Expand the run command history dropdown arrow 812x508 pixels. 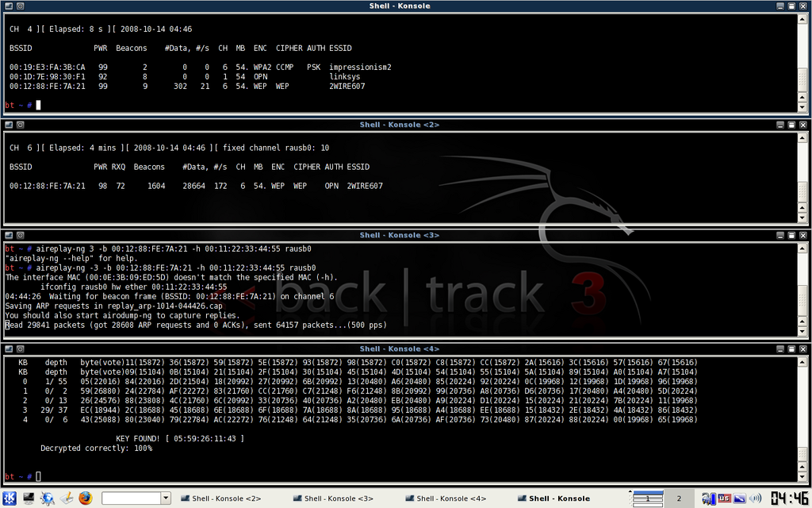pos(166,498)
